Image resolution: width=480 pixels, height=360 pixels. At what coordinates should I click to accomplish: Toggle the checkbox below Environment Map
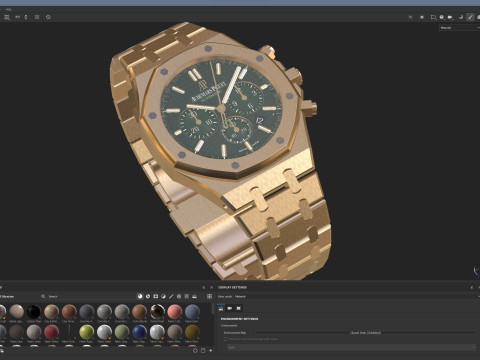[x=226, y=339]
